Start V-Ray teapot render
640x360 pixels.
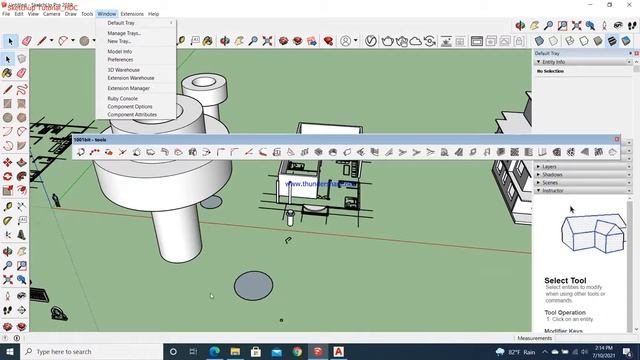click(387, 41)
